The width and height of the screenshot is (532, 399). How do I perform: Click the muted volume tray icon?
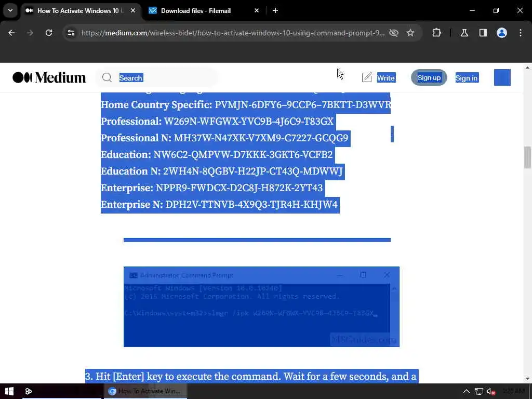(x=491, y=392)
